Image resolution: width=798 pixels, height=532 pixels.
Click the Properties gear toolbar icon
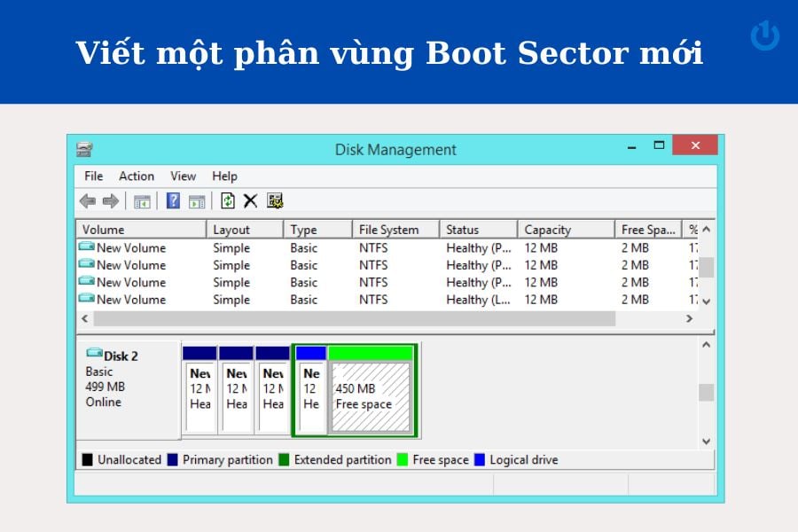pos(276,200)
